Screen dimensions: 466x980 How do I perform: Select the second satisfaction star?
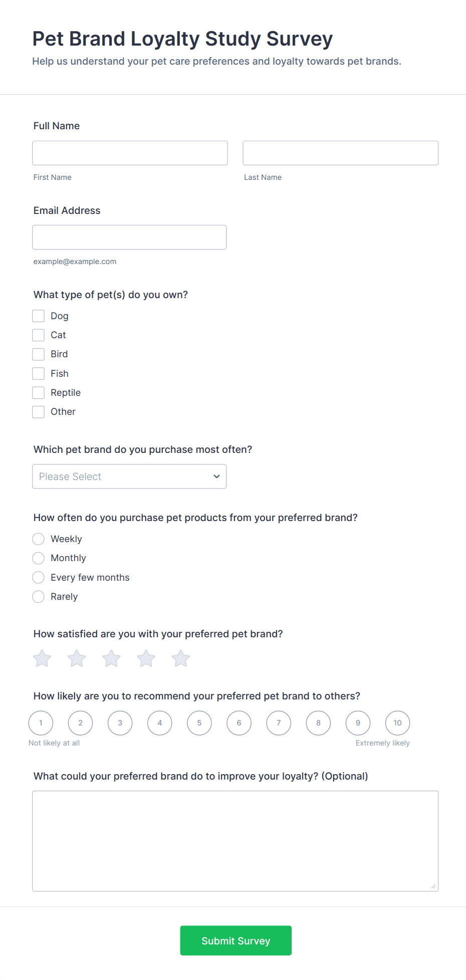coord(77,658)
